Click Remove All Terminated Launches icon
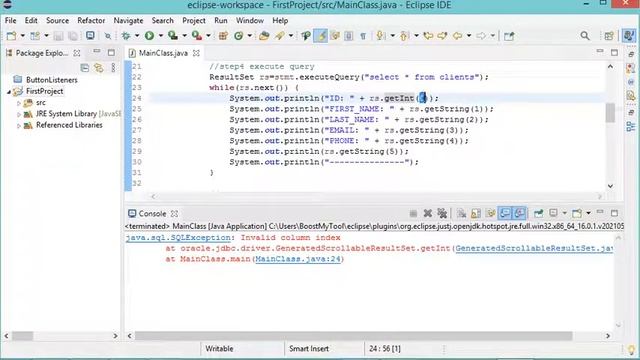Image resolution: width=640 pixels, height=360 pixels. pyautogui.click(x=442, y=213)
